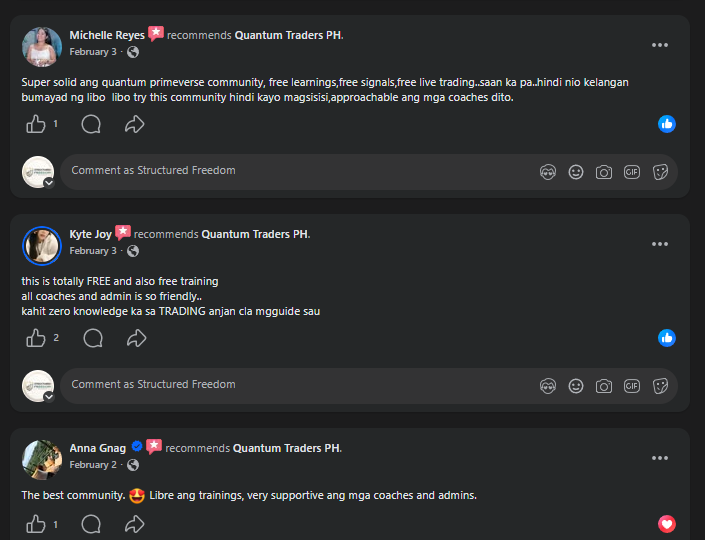Open Quantum Traders PH page from Anna's post
Viewport: 705px width, 540px height.
tap(286, 448)
